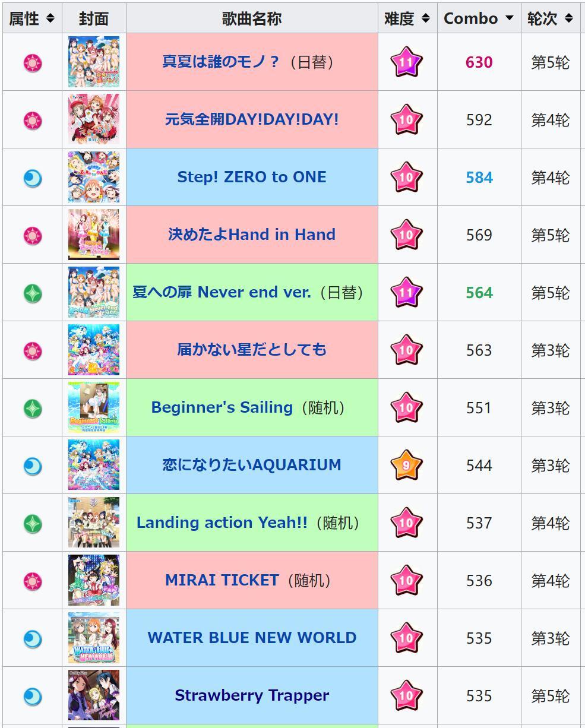Screen dimensions: 585x728
Task: Click the Smile attribute icon beside 真夏は誰のモノ？
Action: pyautogui.click(x=32, y=62)
